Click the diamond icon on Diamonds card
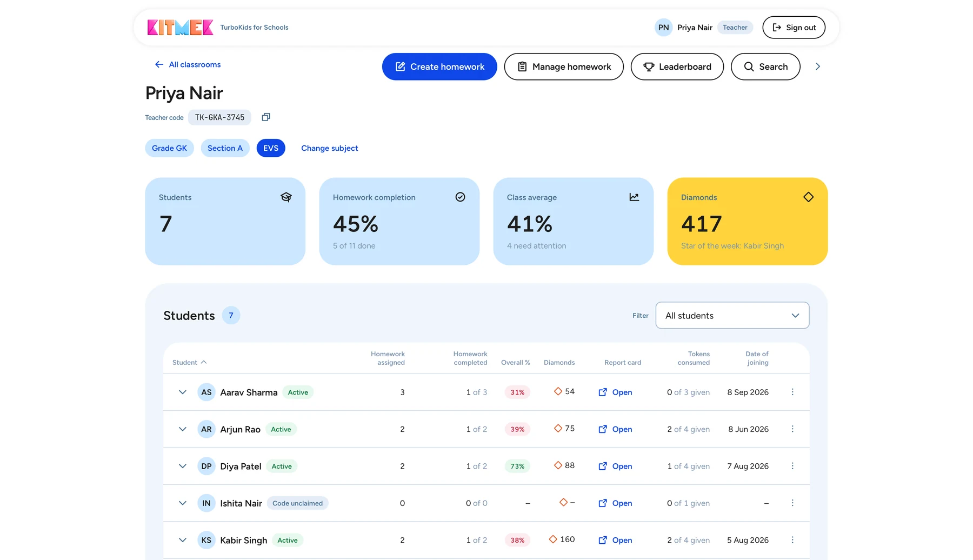973x560 pixels. click(x=808, y=197)
